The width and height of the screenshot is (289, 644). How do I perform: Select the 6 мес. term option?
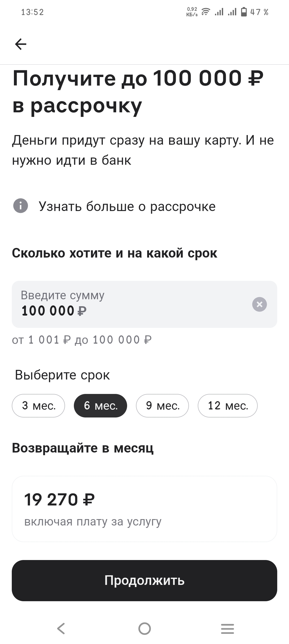click(100, 405)
